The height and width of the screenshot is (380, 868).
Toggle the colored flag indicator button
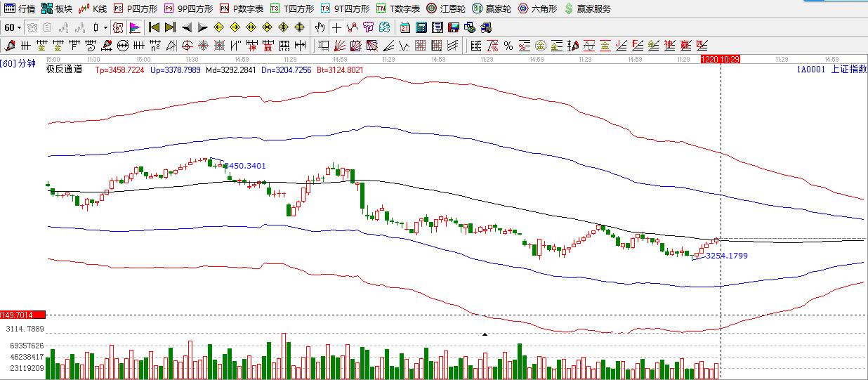click(x=134, y=27)
